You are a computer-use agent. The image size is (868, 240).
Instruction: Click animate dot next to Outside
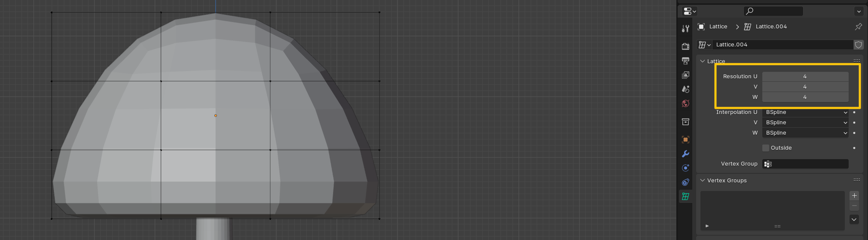[x=854, y=148]
